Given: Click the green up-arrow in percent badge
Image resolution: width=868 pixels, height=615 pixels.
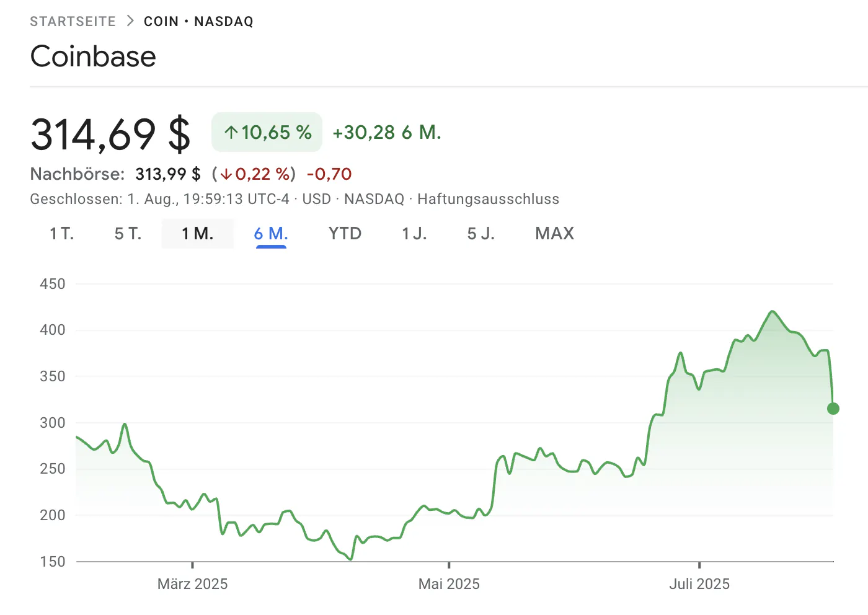Looking at the screenshot, I should point(231,132).
